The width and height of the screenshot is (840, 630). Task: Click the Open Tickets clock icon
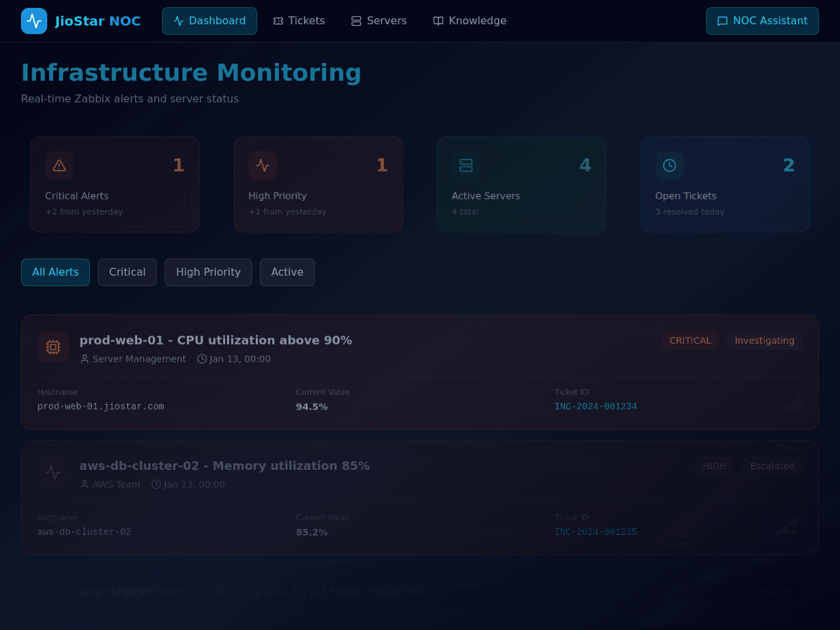[669, 165]
